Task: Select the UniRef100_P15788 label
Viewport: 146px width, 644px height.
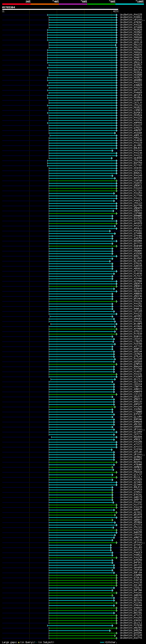Action: click(131, 344)
